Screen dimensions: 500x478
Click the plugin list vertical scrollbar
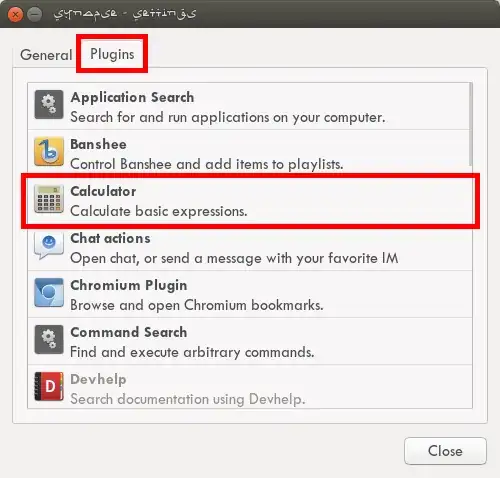pyautogui.click(x=471, y=124)
